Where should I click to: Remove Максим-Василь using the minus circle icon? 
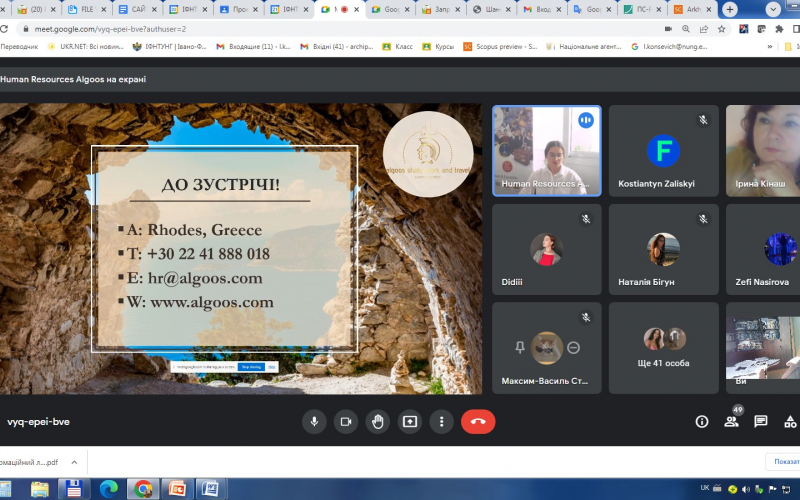click(x=573, y=347)
